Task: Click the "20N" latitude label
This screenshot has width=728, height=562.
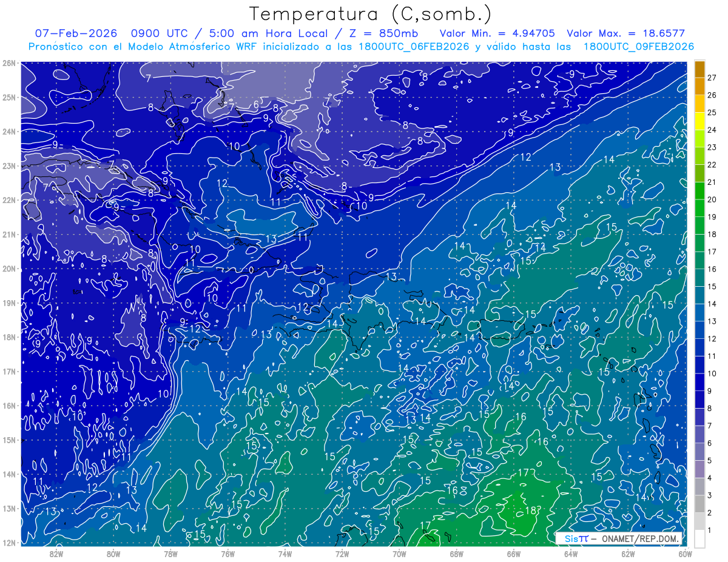Action: coord(8,269)
